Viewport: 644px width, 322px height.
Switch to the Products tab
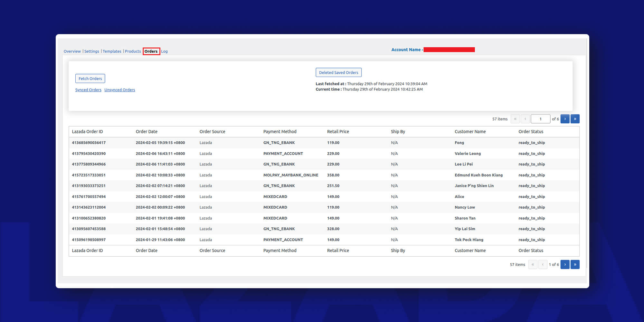coord(133,51)
